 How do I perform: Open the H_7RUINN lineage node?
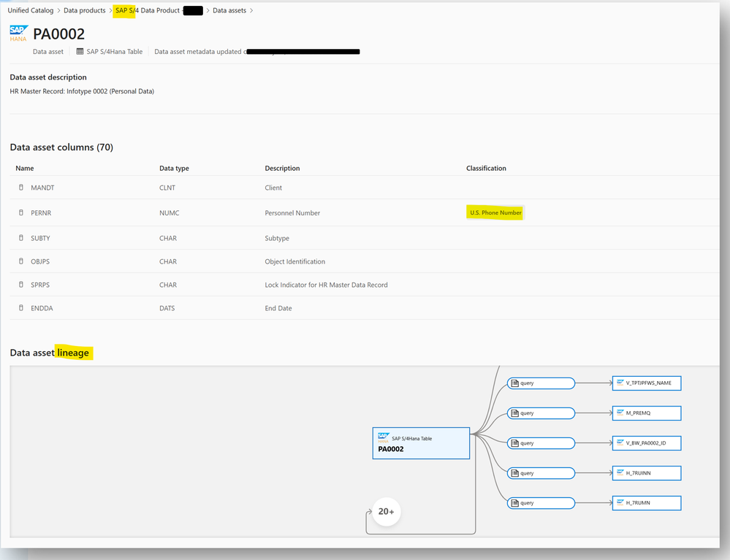[x=647, y=473]
